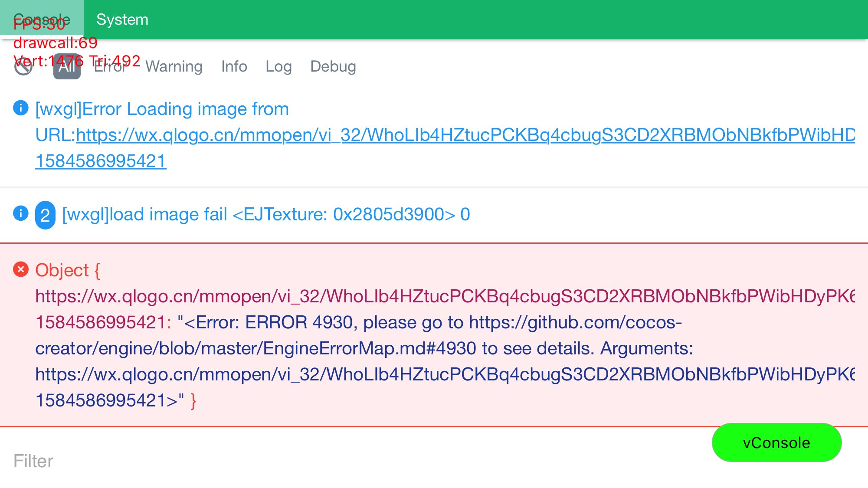This screenshot has height=488, width=868.
Task: Select the All log filter
Action: coord(67,66)
